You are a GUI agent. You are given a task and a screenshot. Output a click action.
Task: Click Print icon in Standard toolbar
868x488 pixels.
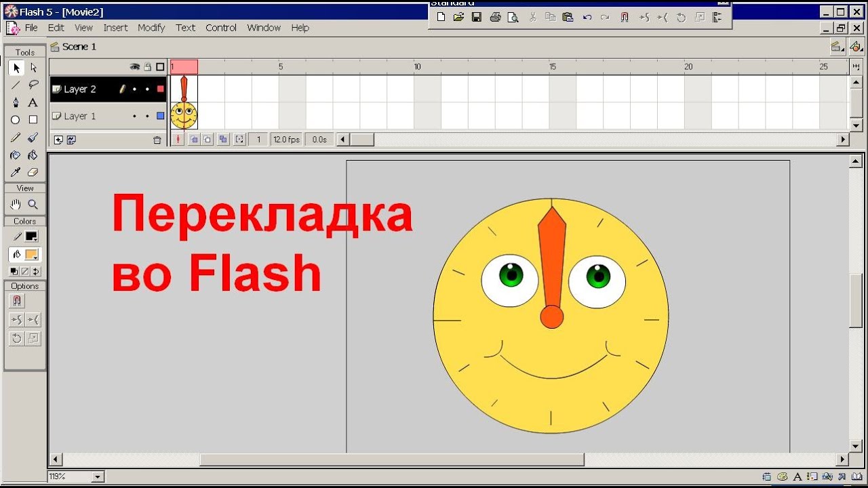coord(496,18)
